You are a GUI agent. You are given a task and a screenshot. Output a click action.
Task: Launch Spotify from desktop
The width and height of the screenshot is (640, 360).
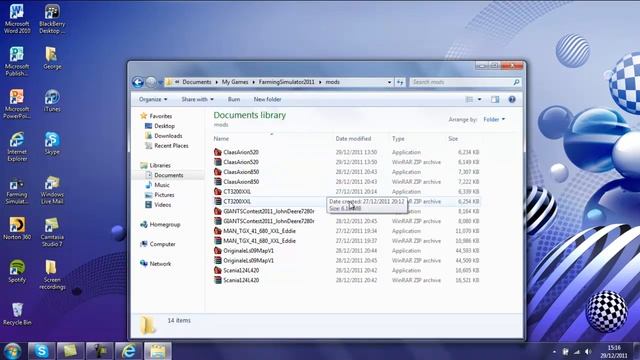[x=17, y=271]
